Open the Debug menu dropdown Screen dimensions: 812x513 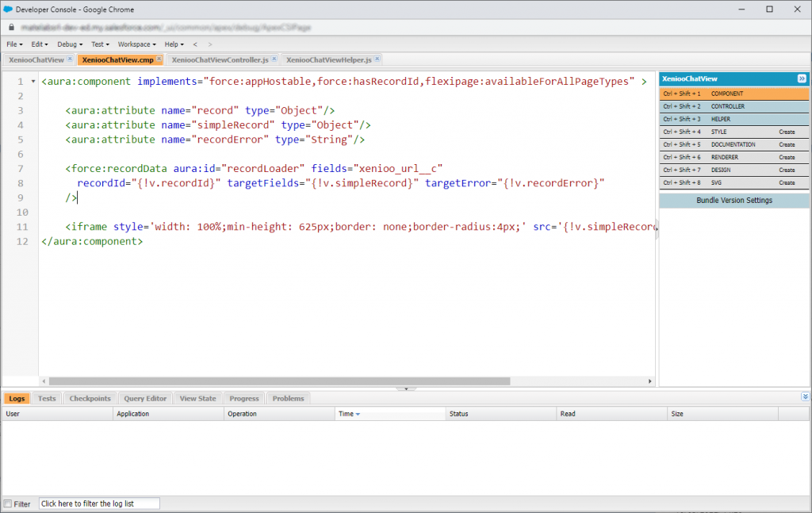coord(70,44)
